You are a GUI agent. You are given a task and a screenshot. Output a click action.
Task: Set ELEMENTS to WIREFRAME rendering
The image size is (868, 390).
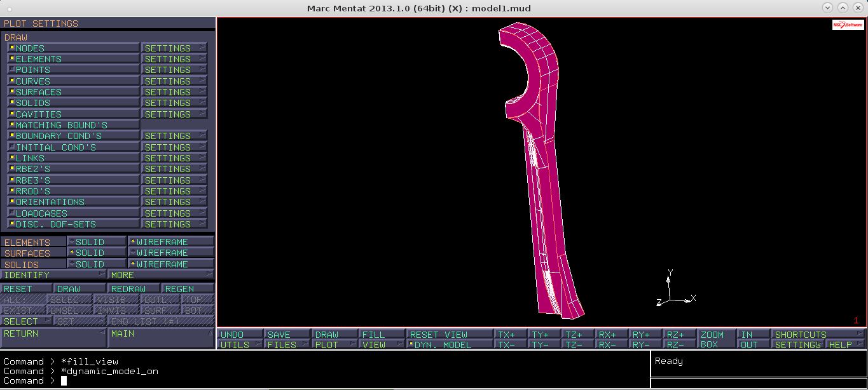tap(171, 242)
